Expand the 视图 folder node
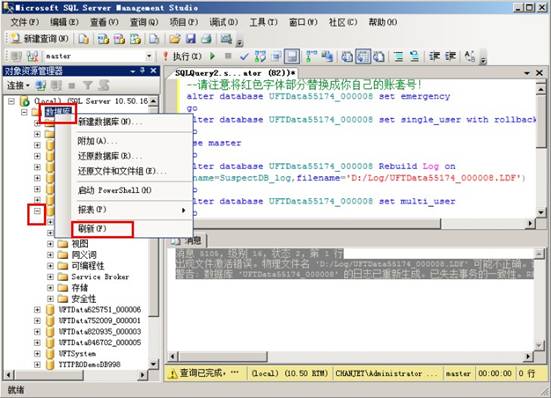Viewport: 551px width, 398px height. pyautogui.click(x=50, y=244)
